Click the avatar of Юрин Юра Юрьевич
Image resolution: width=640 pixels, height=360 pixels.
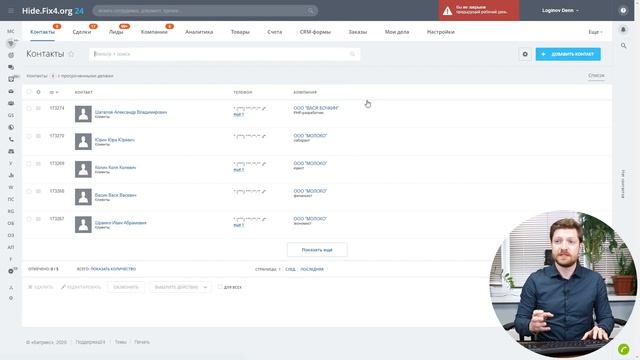pos(83,142)
